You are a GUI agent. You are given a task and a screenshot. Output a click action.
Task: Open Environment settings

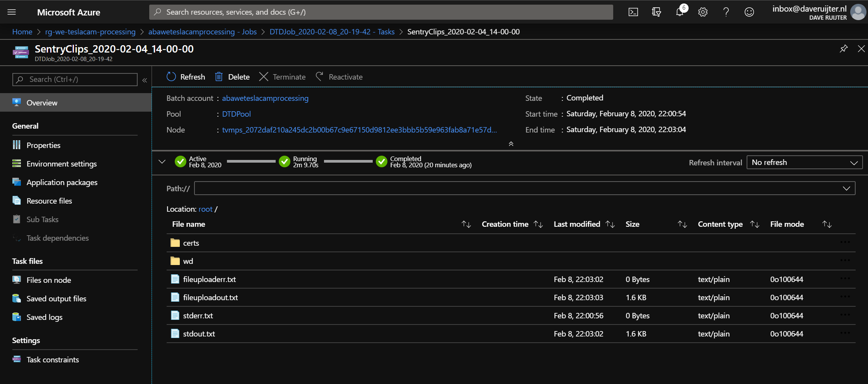(x=61, y=164)
